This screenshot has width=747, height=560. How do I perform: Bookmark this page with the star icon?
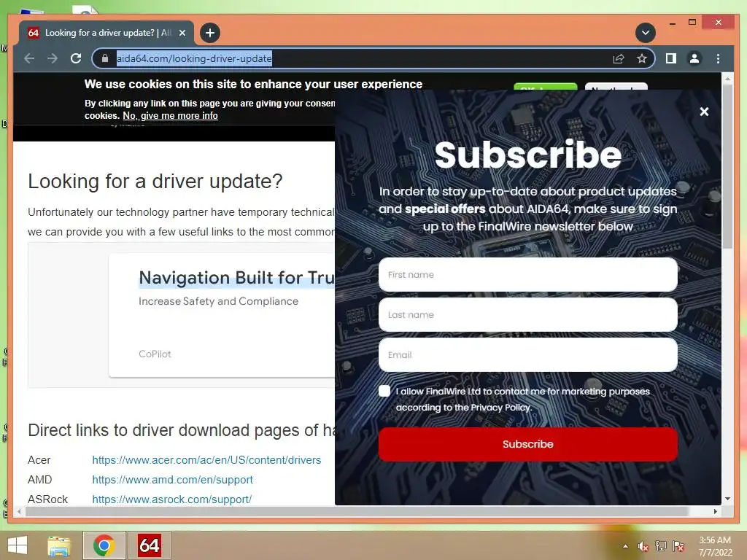click(642, 58)
